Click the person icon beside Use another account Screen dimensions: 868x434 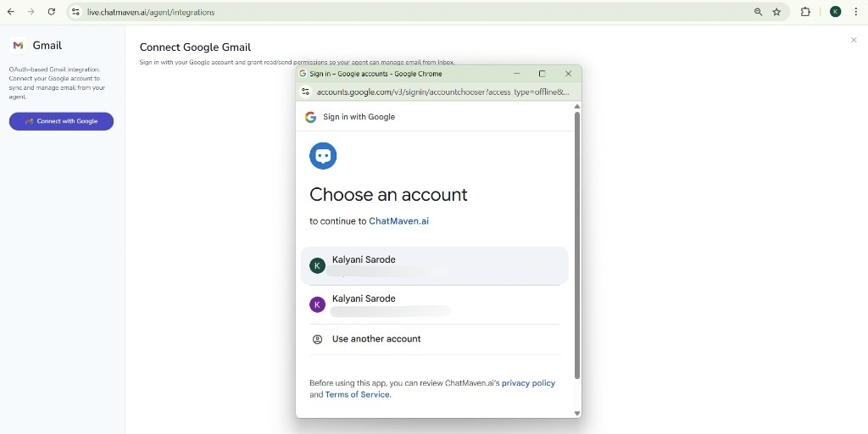click(x=317, y=339)
